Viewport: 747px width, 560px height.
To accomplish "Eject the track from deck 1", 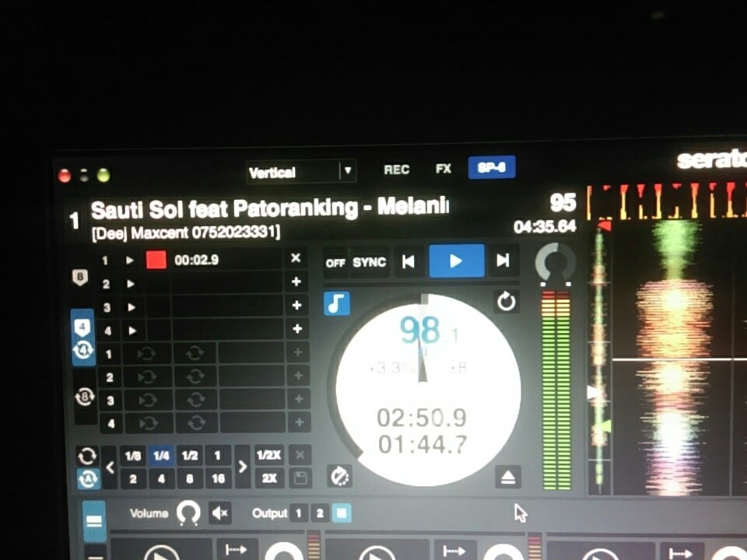I will point(508,477).
